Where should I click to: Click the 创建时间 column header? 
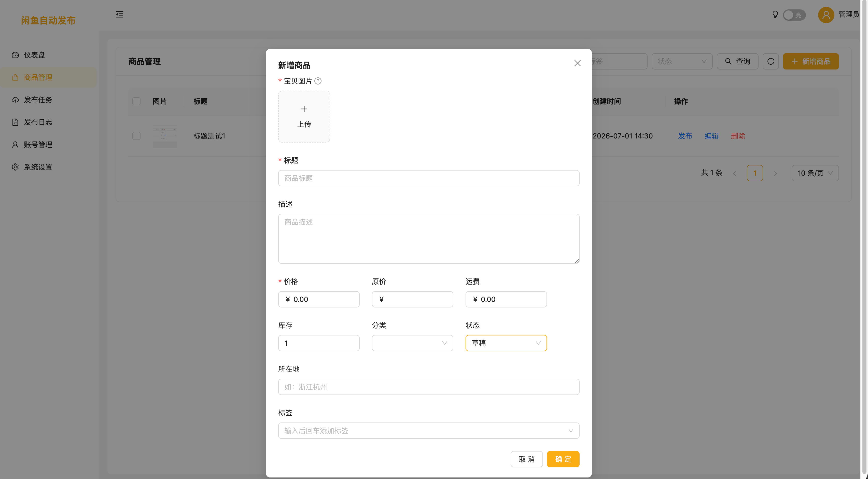[607, 101]
